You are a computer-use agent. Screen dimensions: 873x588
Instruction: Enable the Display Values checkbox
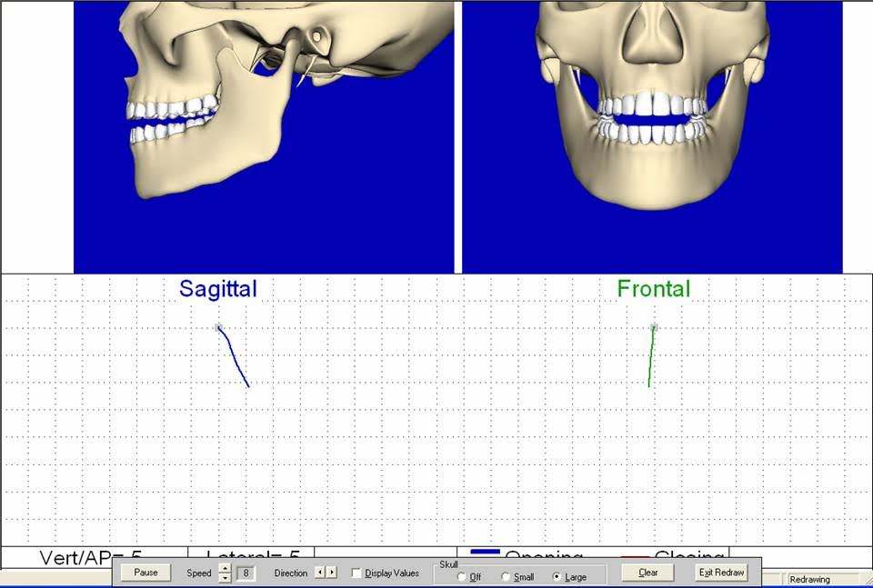pyautogui.click(x=356, y=573)
